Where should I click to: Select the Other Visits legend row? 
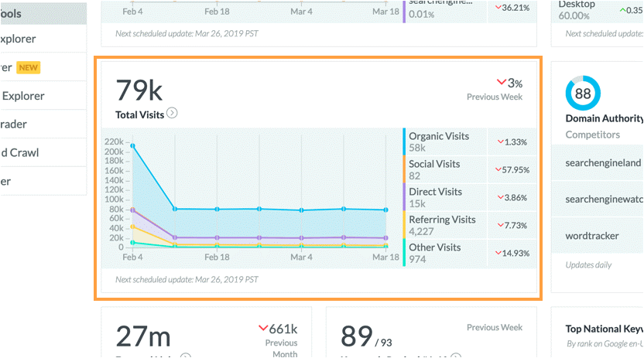coord(470,253)
